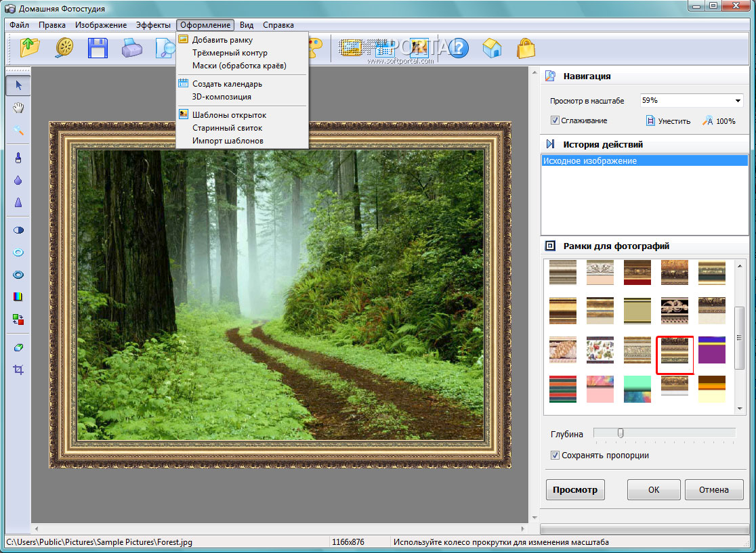Open the Эффекты menu
This screenshot has height=553, width=756.
click(x=153, y=25)
